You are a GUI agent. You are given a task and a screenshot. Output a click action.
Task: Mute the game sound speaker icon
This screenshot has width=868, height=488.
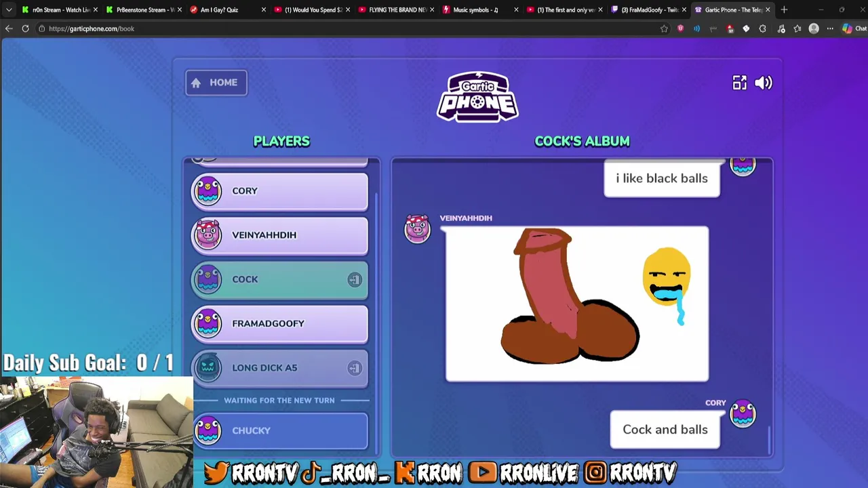[764, 83]
